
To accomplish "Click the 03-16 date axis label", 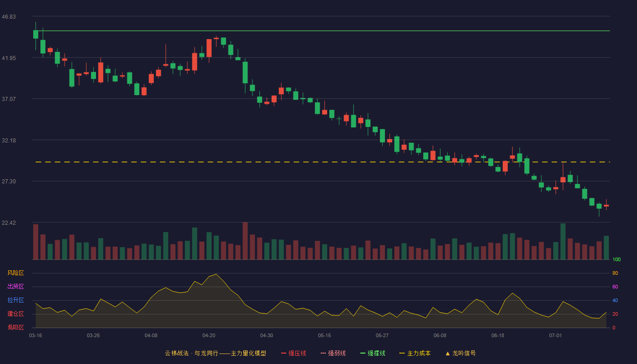I will point(35,335).
